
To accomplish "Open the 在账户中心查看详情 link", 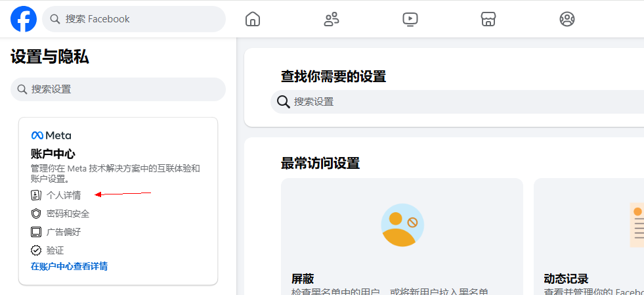I will 69,266.
